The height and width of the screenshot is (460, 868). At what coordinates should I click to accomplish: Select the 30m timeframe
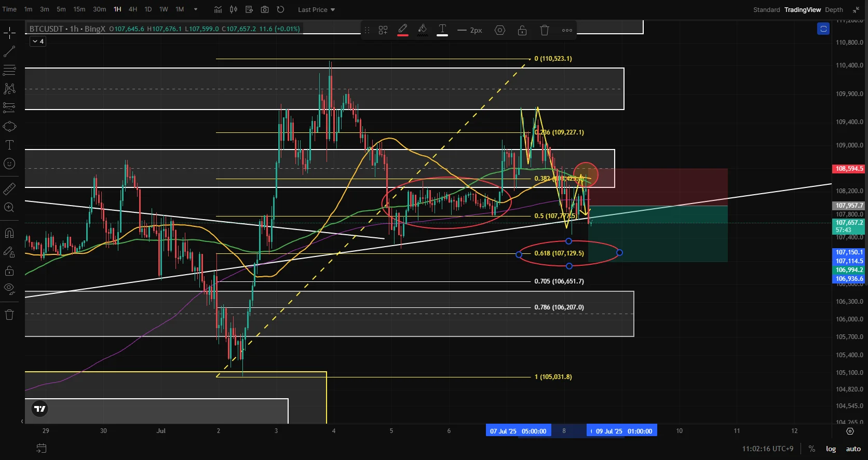coord(100,9)
